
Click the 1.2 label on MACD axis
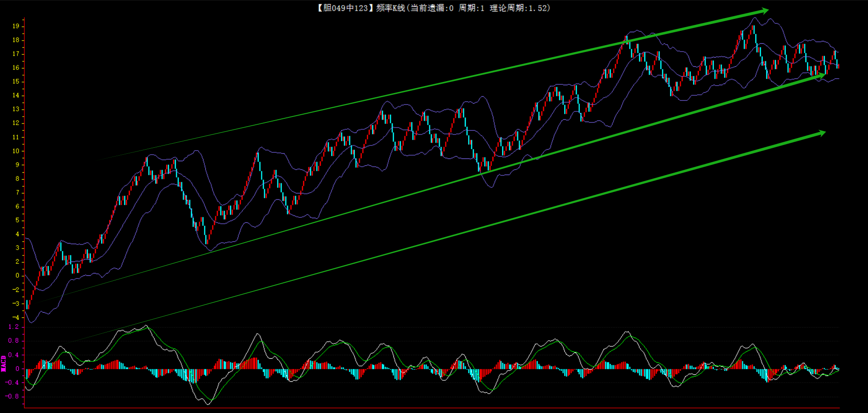14,327
